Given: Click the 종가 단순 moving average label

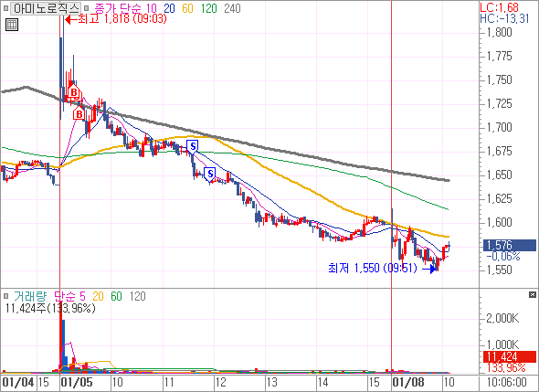Looking at the screenshot, I should [x=118, y=8].
